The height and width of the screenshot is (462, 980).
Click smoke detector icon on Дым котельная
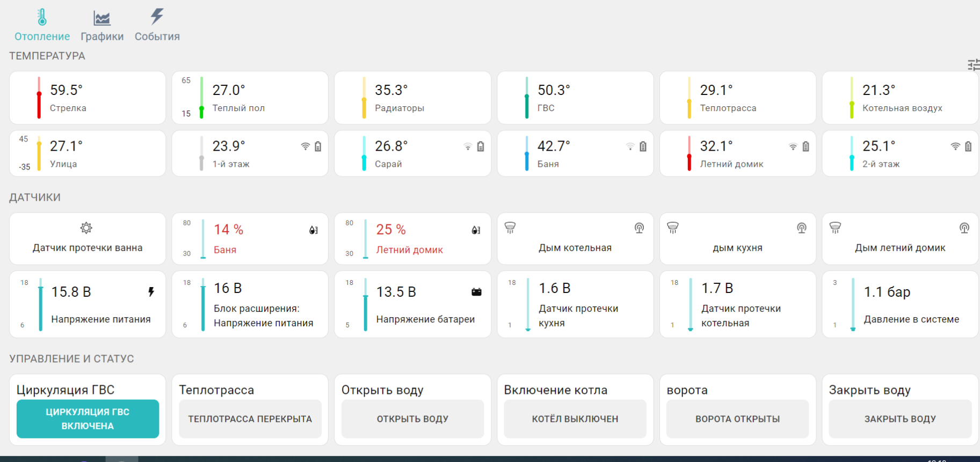[x=510, y=228]
